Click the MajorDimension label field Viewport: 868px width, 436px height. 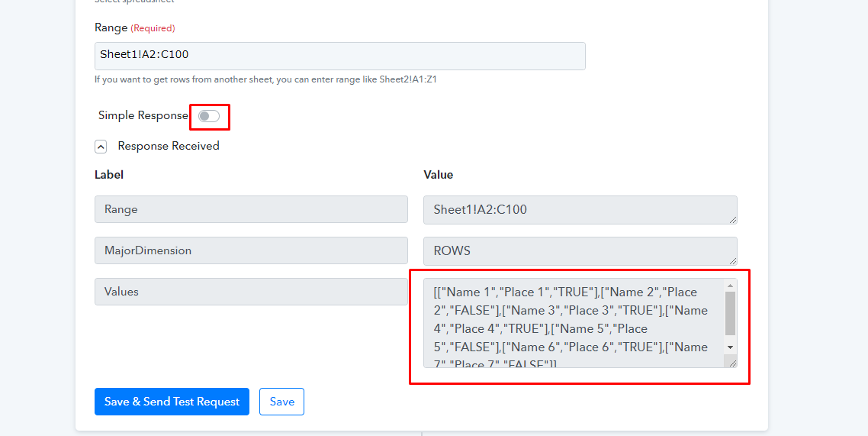[251, 250]
